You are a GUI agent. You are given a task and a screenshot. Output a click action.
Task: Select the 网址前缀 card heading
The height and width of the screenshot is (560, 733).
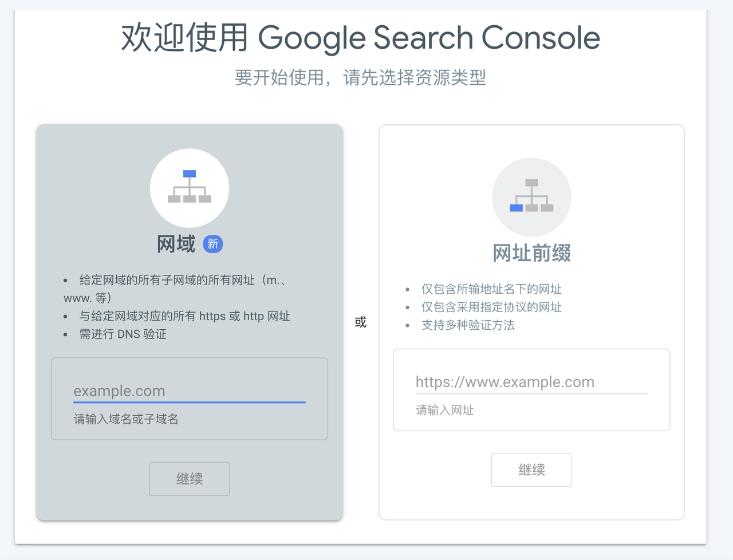[531, 253]
